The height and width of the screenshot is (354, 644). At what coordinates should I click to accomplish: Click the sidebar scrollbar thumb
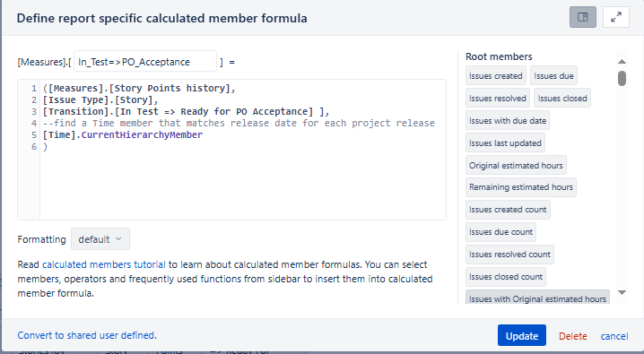[622, 78]
